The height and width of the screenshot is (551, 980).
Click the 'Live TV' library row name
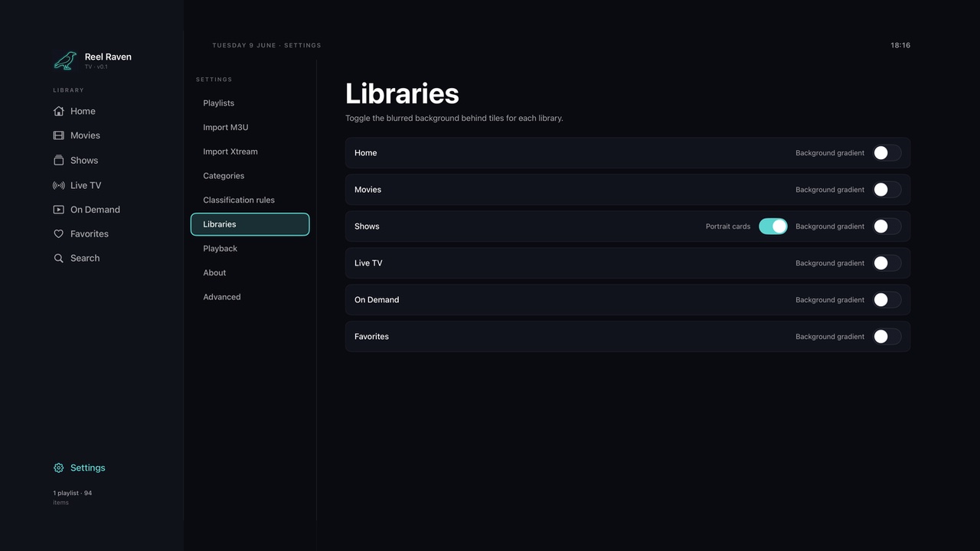[368, 263]
